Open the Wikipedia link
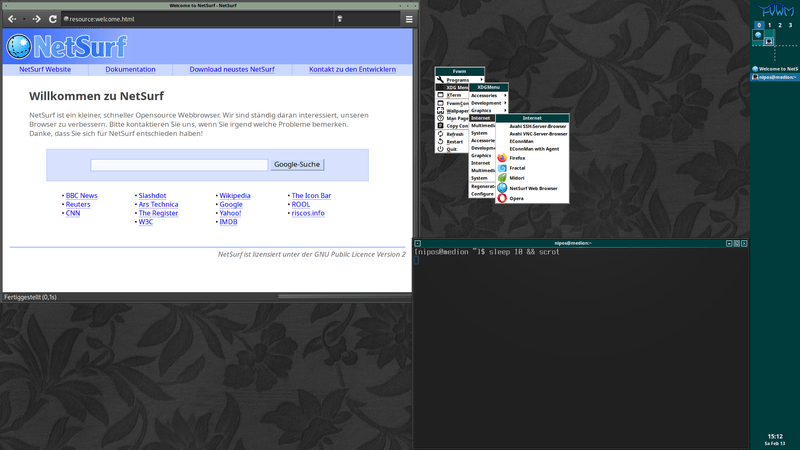800x450 pixels. point(235,195)
